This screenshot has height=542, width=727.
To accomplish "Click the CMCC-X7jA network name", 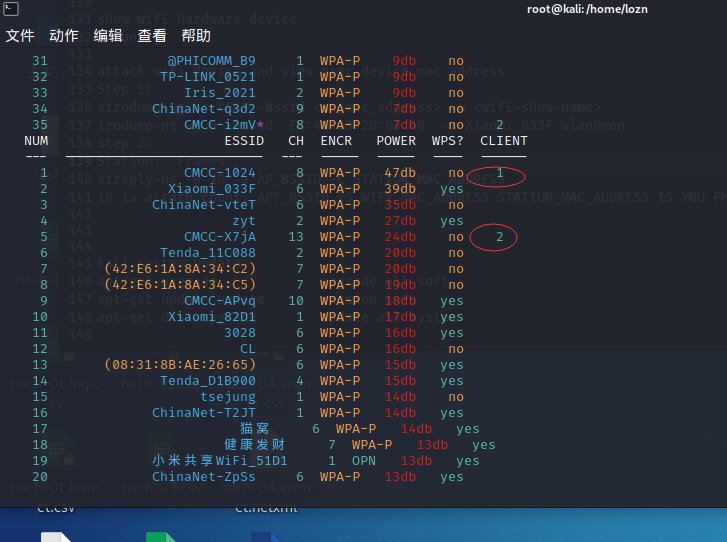I will [220, 237].
